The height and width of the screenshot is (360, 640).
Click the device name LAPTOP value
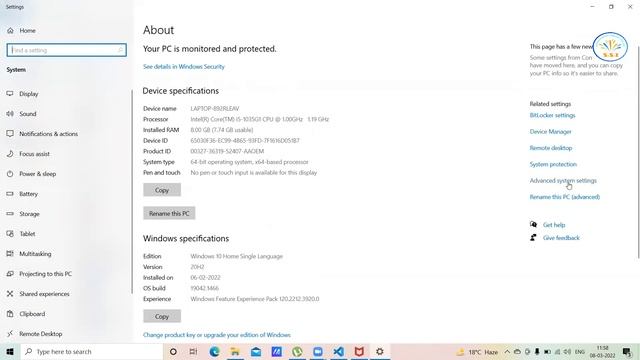[x=215, y=109]
